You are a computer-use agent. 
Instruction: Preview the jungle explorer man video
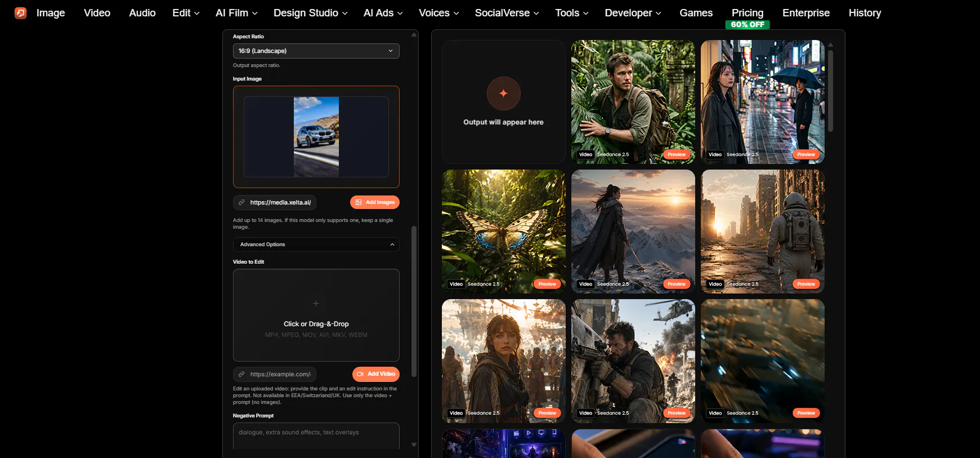point(677,154)
